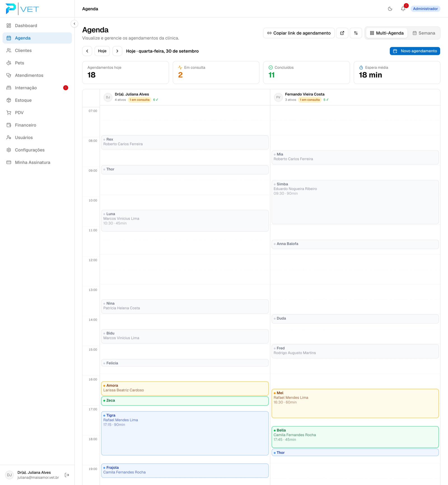448x485 pixels.
Task: Click the Anna Balofa appointment
Action: tap(355, 244)
